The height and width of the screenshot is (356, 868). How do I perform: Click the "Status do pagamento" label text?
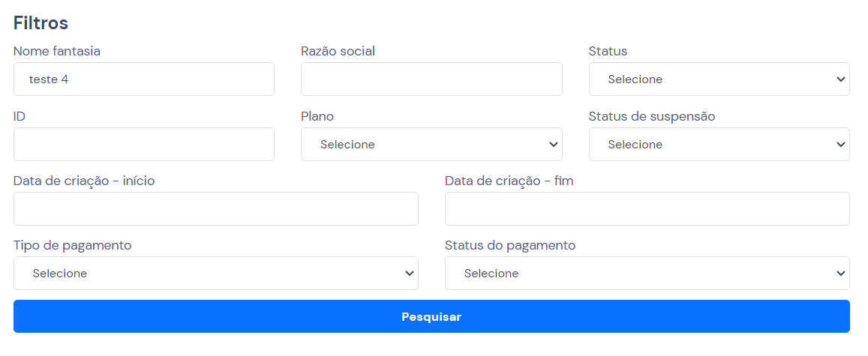pyautogui.click(x=510, y=245)
